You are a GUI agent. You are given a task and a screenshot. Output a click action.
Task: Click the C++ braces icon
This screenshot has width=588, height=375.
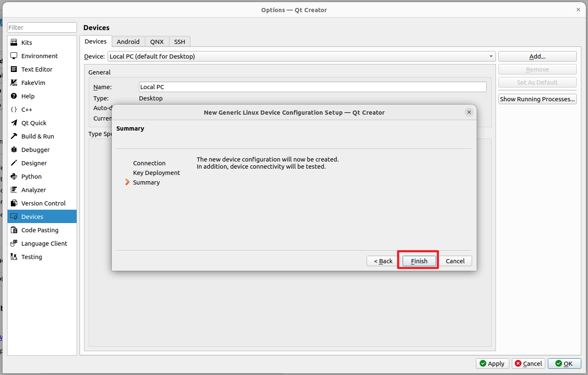14,109
